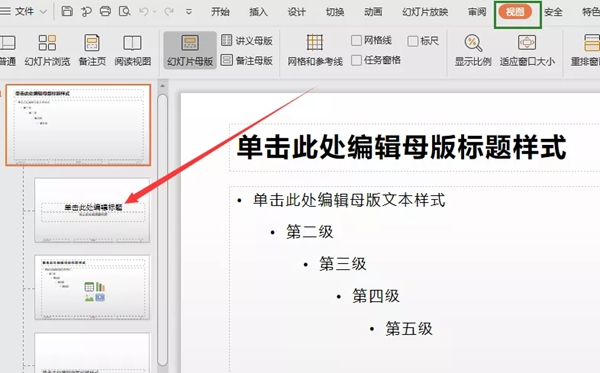Click the Redo arrow
Image resolution: width=600 pixels, height=373 pixels.
tap(169, 12)
